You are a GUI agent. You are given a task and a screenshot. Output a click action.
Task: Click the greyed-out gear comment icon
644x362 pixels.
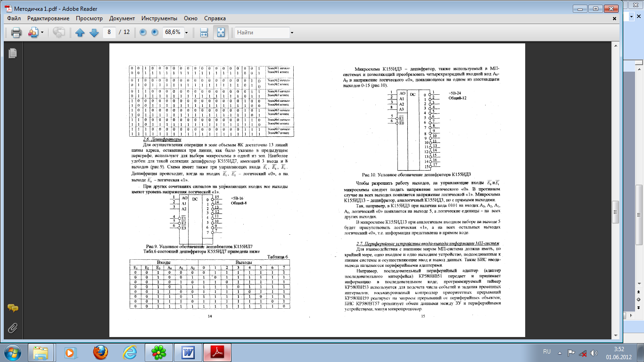coord(58,33)
